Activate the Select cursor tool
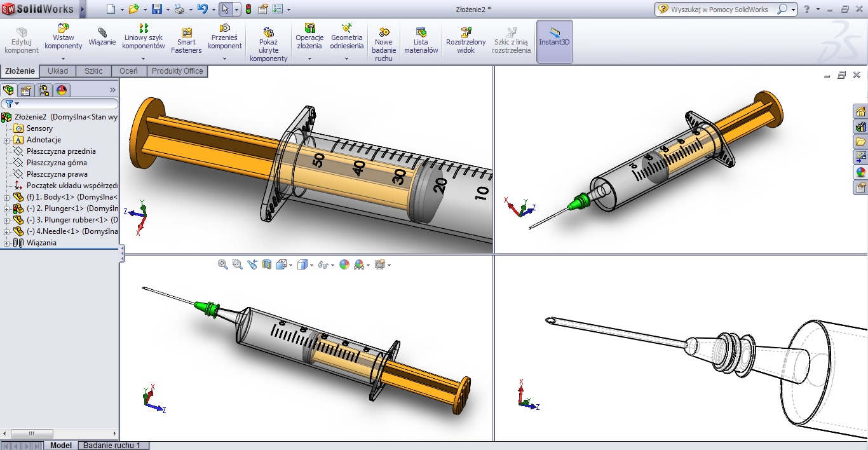868x450 pixels. pyautogui.click(x=225, y=9)
